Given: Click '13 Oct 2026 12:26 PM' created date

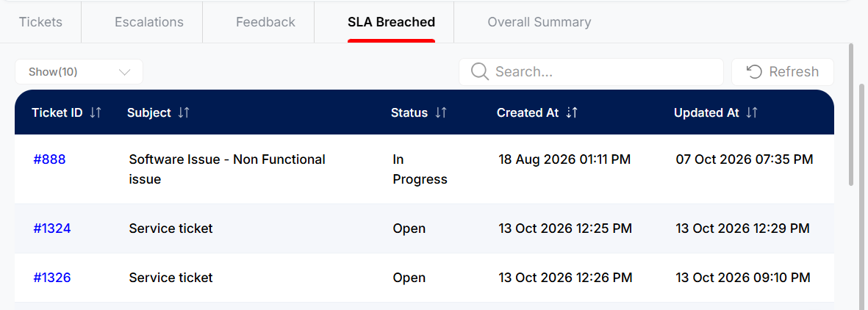Looking at the screenshot, I should tap(565, 278).
